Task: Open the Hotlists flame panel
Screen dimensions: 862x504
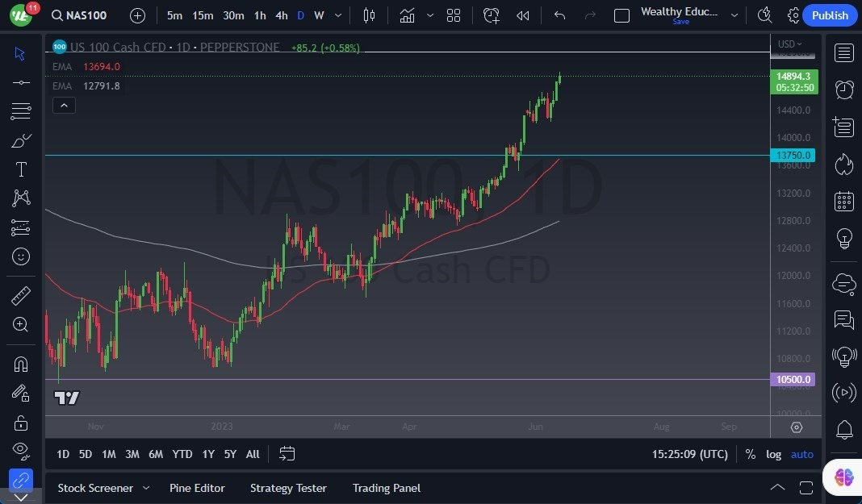Action: [843, 164]
